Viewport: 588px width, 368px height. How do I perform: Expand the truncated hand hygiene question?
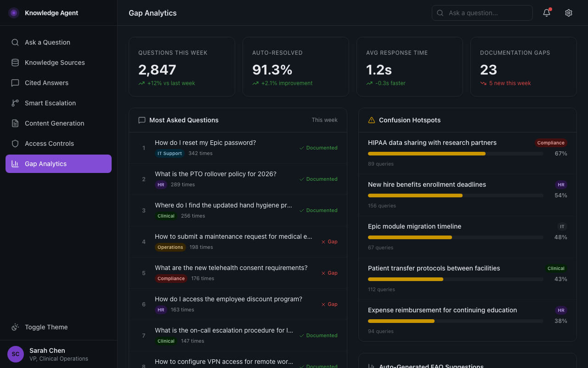224,205
